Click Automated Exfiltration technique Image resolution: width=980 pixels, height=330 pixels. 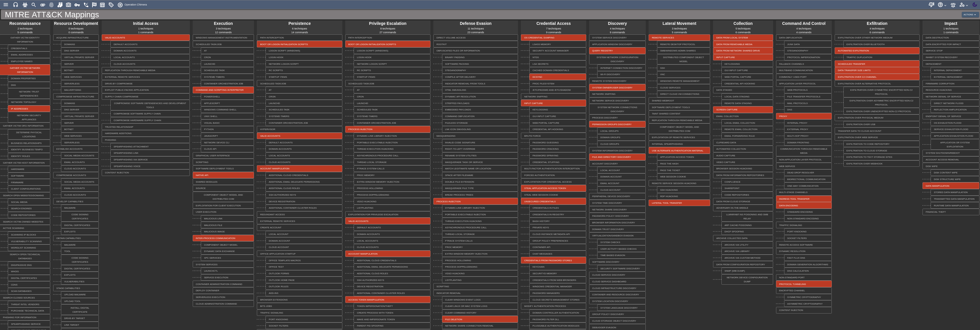(x=877, y=51)
